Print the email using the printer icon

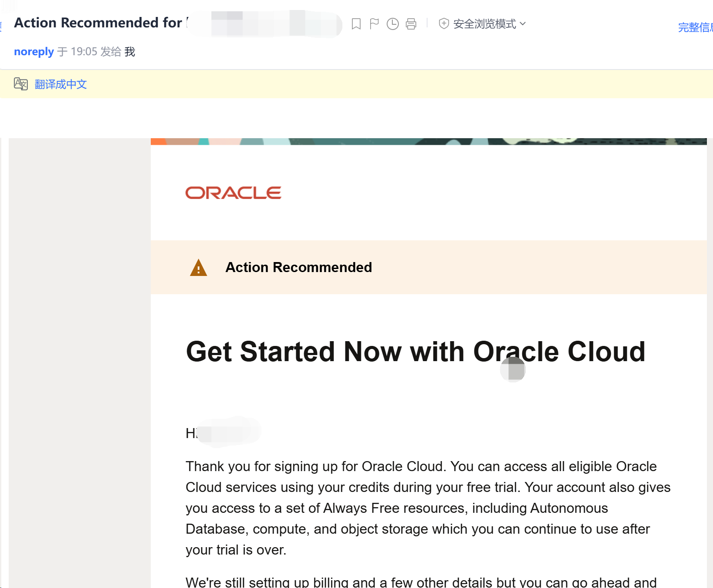pos(411,24)
